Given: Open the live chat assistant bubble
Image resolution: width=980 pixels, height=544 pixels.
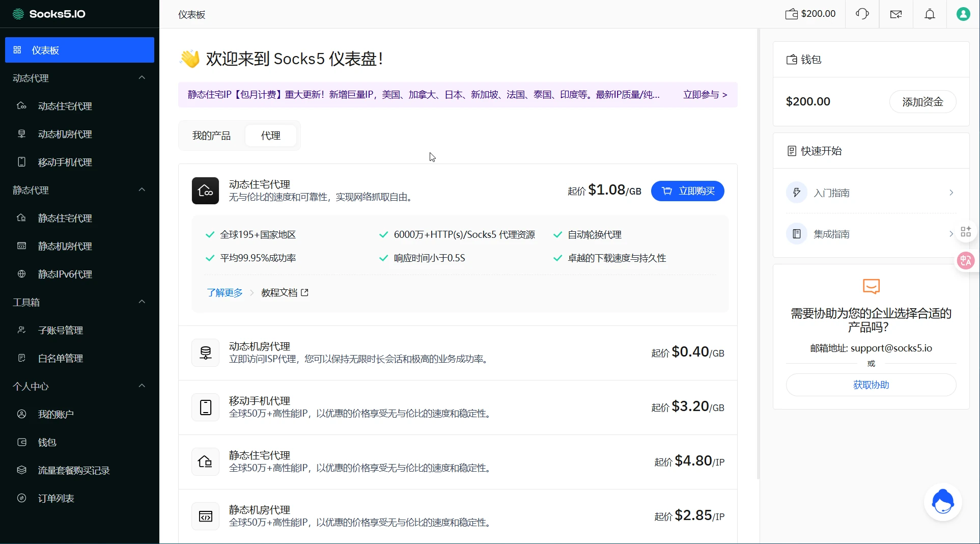Looking at the screenshot, I should [943, 502].
